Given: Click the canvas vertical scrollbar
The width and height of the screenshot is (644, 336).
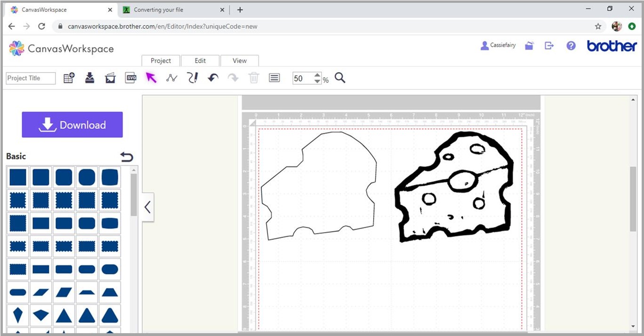Looking at the screenshot, I should (633, 198).
